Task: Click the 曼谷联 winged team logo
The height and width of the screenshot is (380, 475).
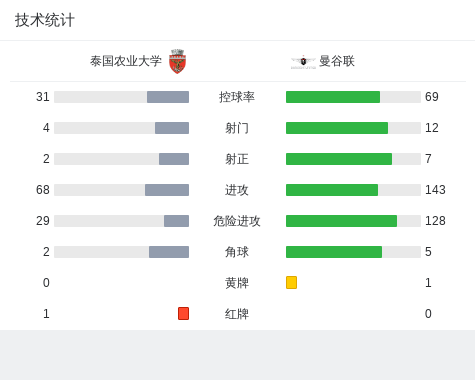Action: [303, 62]
